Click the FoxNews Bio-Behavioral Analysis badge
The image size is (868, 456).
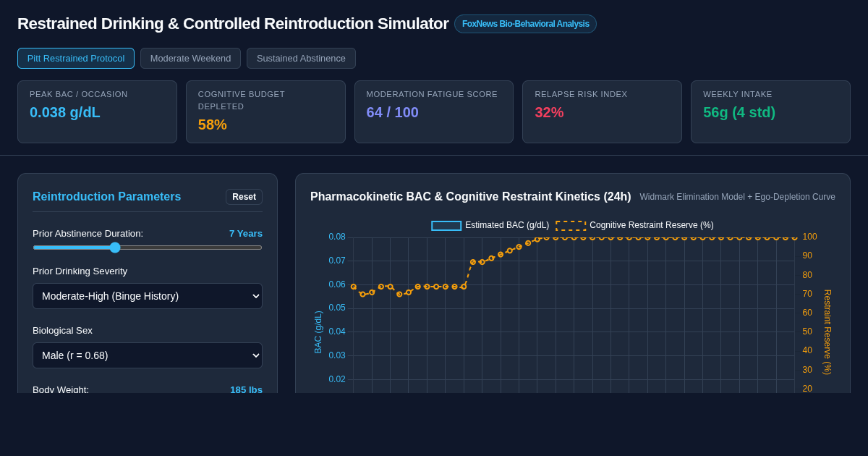point(525,24)
